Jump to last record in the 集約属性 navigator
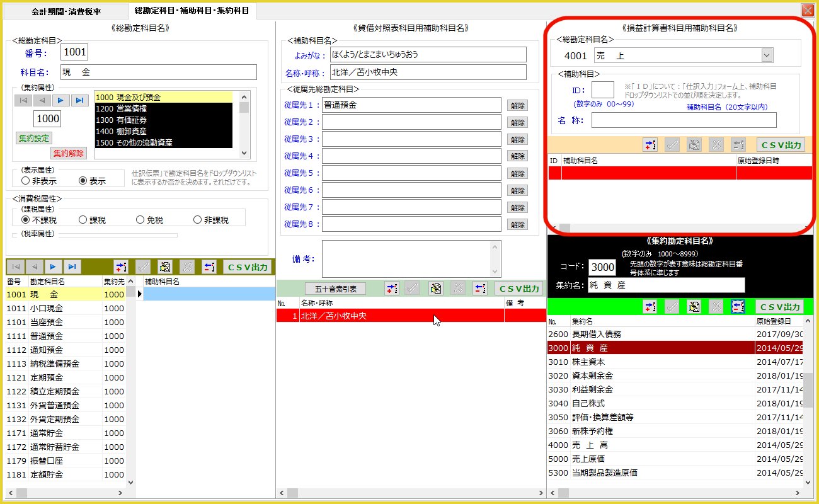819x504 pixels. (x=79, y=100)
